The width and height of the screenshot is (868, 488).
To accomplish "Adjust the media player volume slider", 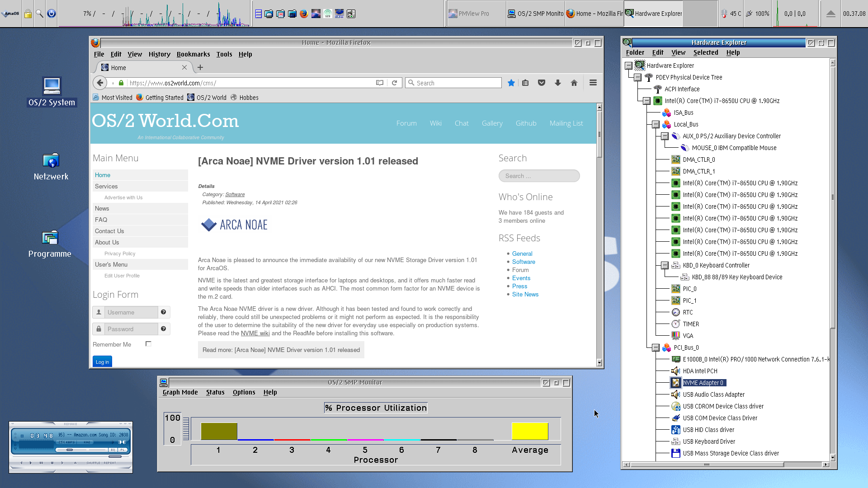I will pyautogui.click(x=70, y=450).
